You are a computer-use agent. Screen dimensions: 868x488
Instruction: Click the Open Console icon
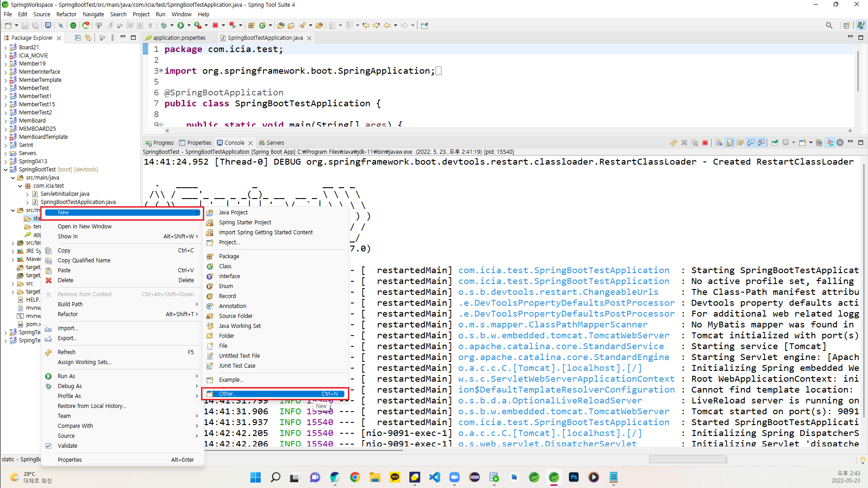pos(802,143)
